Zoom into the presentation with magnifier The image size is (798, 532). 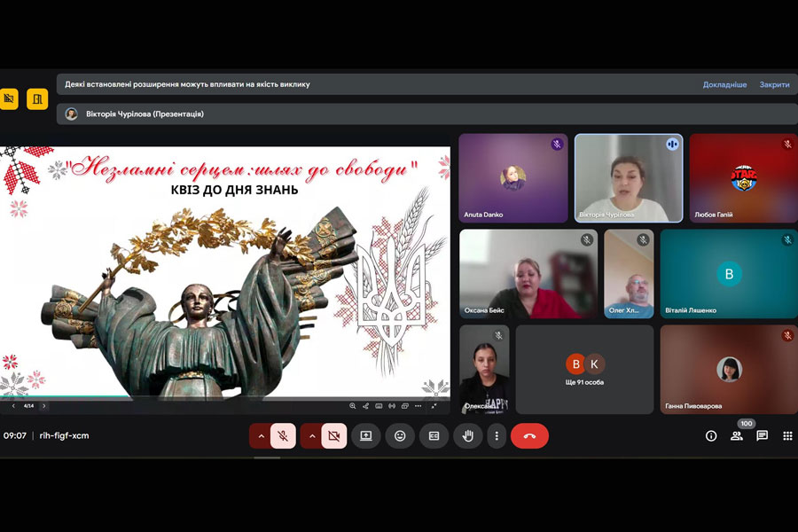353,406
